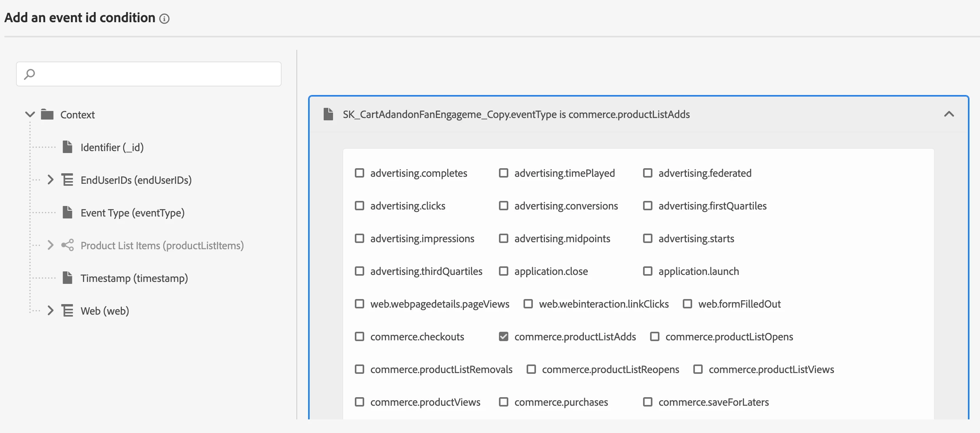Expand the EndUserIDs node
Image resolution: width=980 pixels, height=433 pixels.
(x=50, y=180)
